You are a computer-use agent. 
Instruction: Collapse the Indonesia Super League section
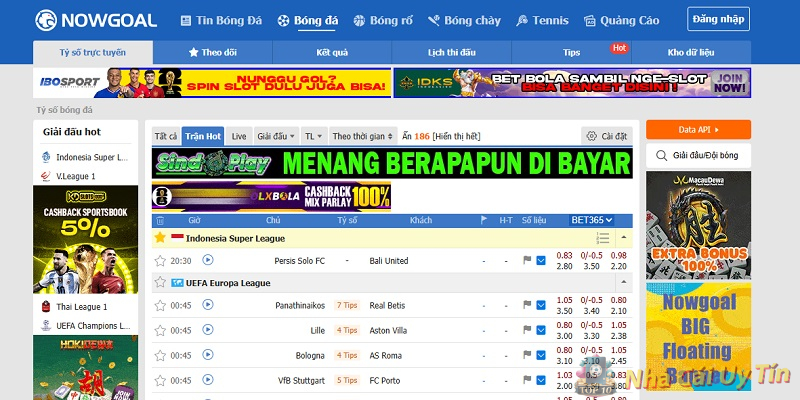[625, 238]
